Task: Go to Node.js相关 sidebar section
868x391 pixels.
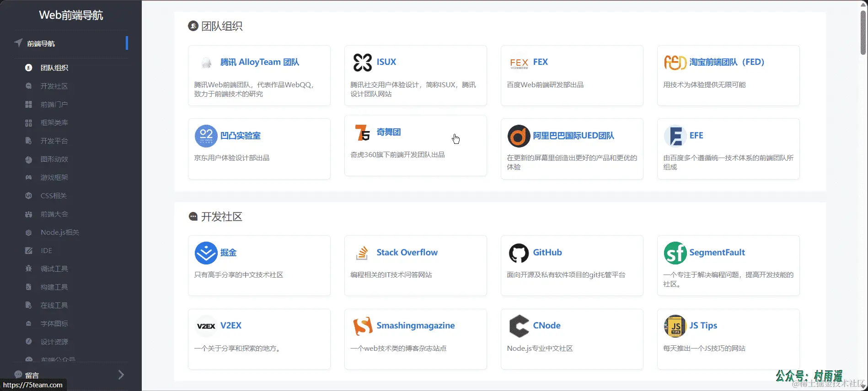Action: (59, 232)
